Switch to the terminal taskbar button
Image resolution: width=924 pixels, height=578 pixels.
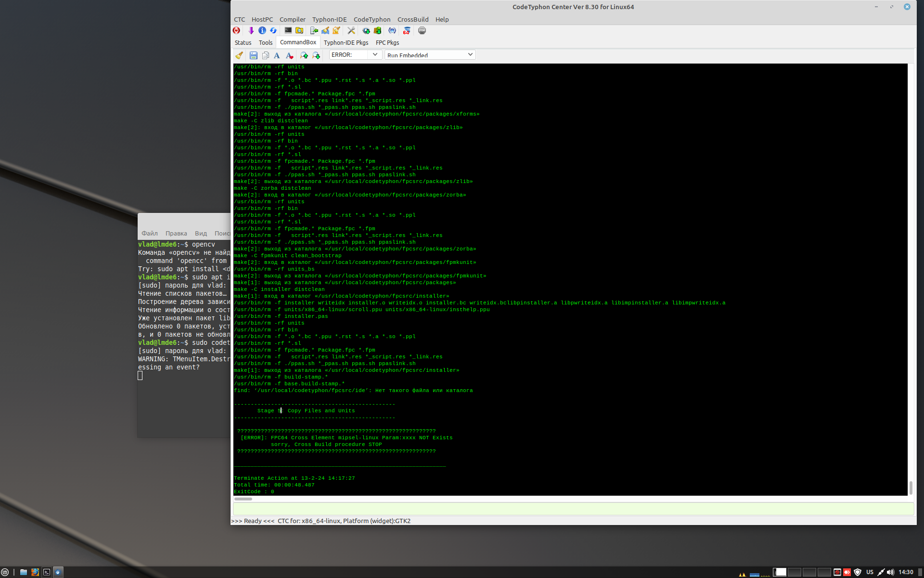pos(47,572)
